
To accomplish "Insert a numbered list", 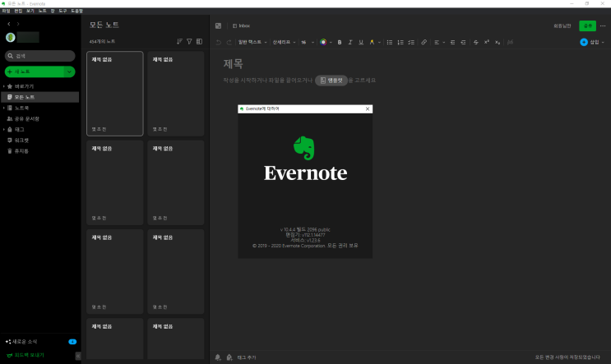I will click(400, 42).
